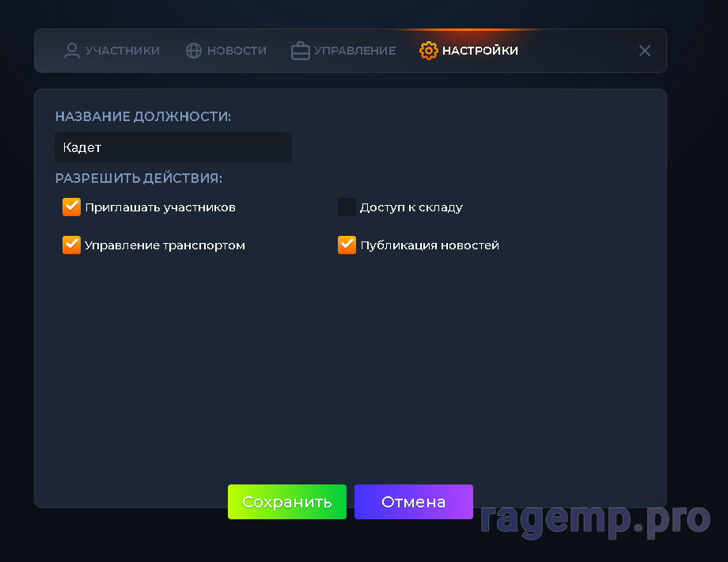Viewport: 728px width, 562px height.
Task: Click the person icon beside Участники
Action: (x=71, y=51)
